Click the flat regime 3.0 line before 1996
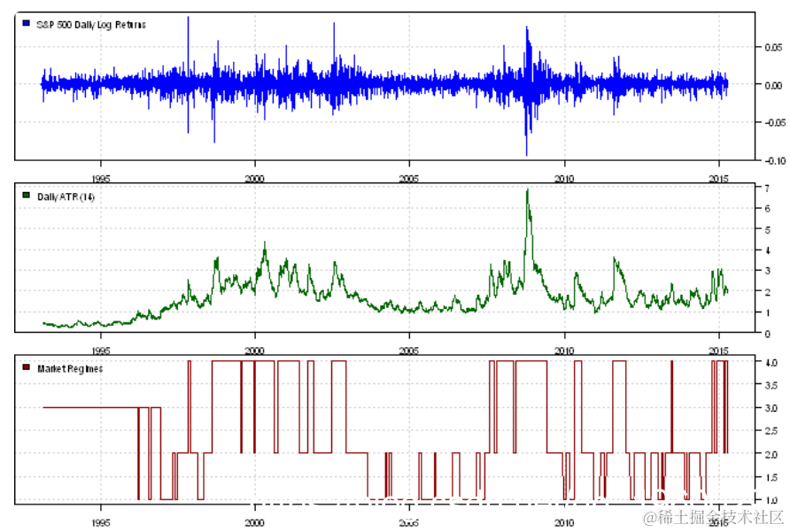This screenshot has height=532, width=790. [x=90, y=407]
